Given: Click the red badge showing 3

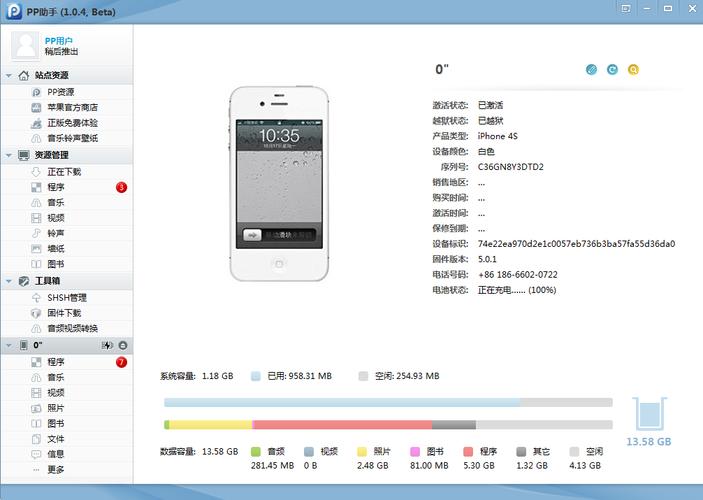Looking at the screenshot, I should 122,187.
